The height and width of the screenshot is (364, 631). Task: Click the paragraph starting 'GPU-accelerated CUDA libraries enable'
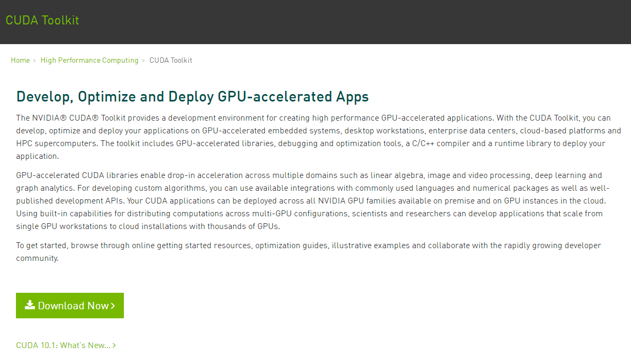[313, 201]
